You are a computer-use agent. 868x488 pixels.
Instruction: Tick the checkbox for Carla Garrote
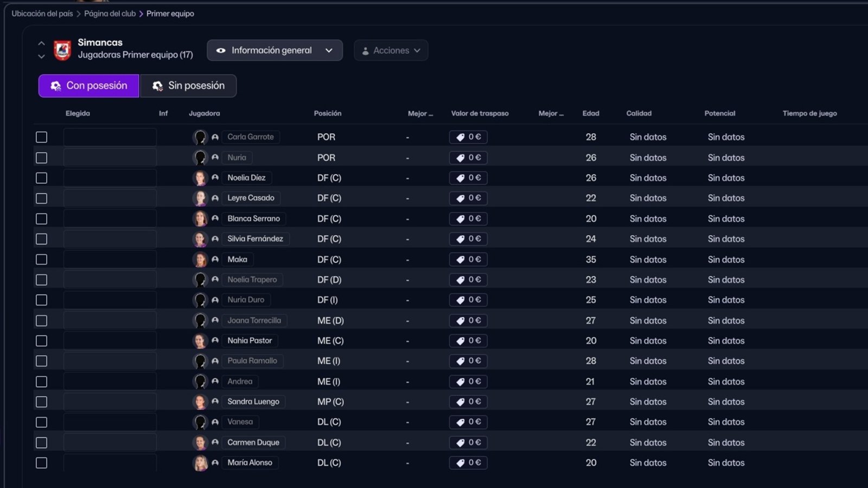41,137
